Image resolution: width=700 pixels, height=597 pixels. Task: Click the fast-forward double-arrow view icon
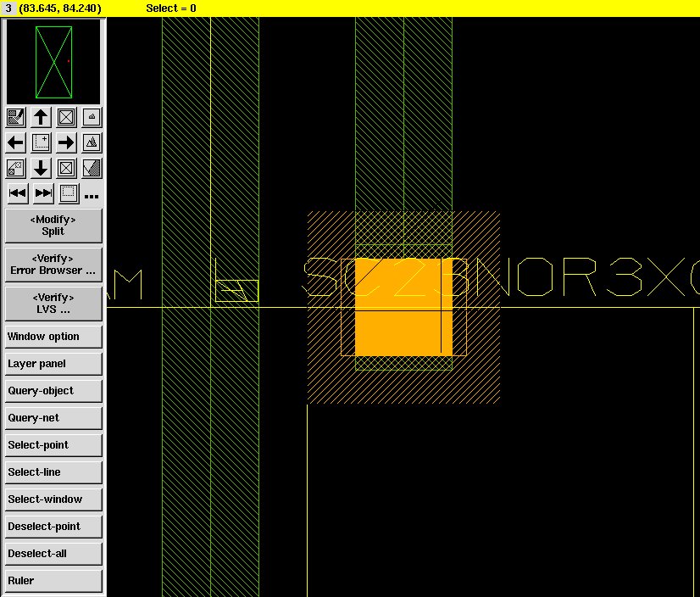[42, 193]
